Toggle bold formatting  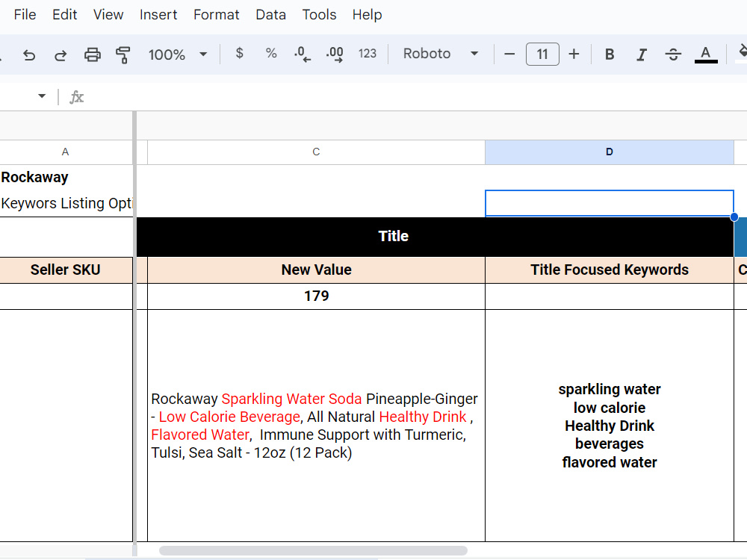610,55
